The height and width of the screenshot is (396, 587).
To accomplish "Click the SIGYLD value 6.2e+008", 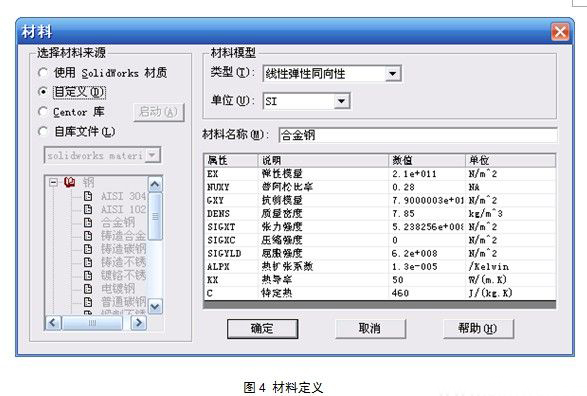I will (414, 253).
